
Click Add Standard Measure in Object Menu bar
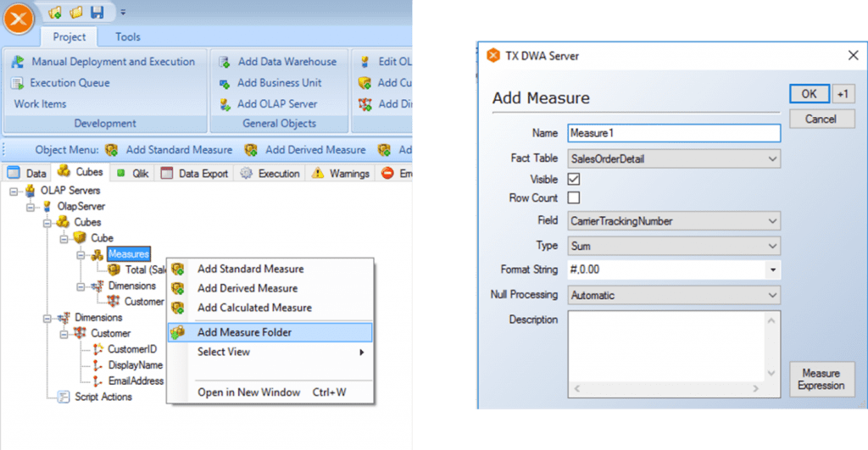[179, 150]
